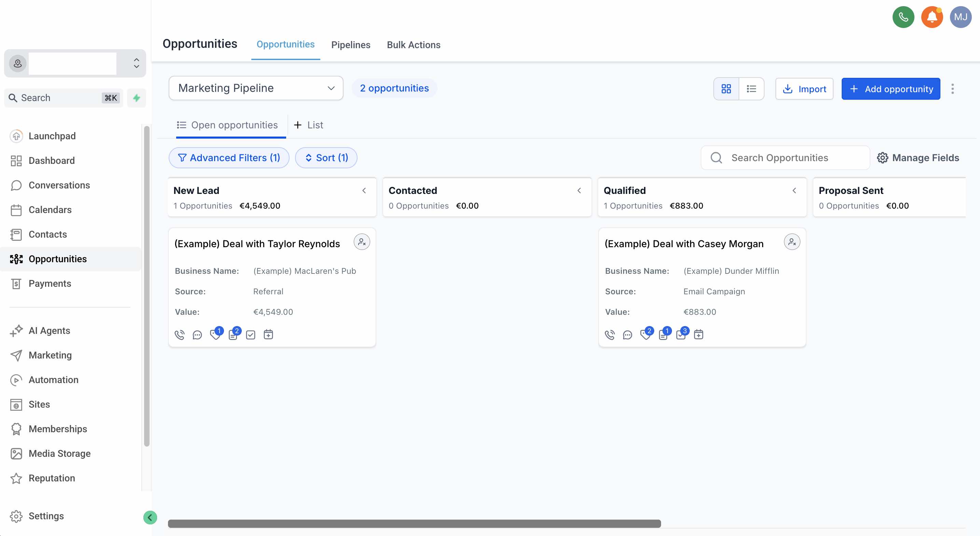
Task: Collapse the Qualified stage column
Action: click(x=794, y=191)
